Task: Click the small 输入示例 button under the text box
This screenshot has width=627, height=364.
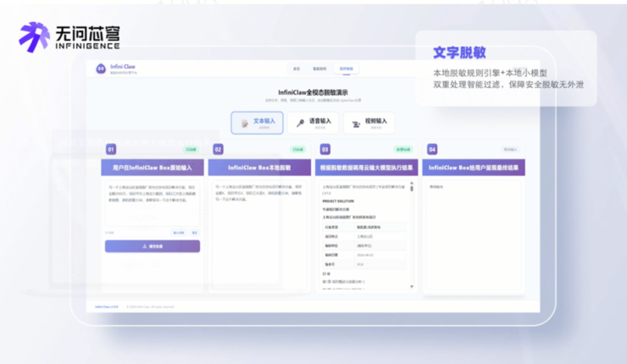Action: (179, 232)
